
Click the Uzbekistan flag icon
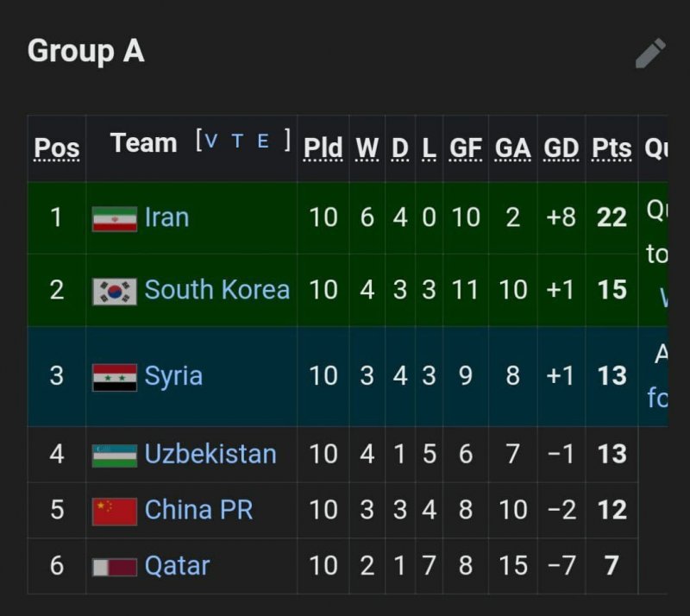[x=115, y=455]
